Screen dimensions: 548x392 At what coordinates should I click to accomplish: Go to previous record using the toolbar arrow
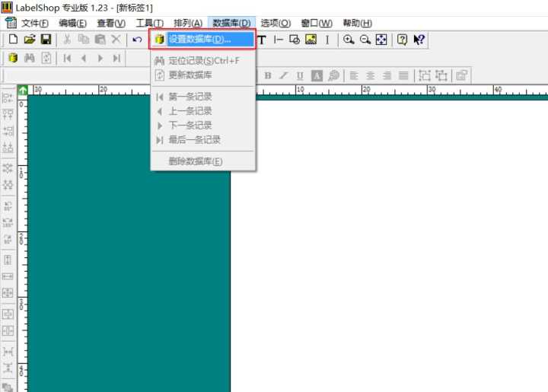click(84, 58)
